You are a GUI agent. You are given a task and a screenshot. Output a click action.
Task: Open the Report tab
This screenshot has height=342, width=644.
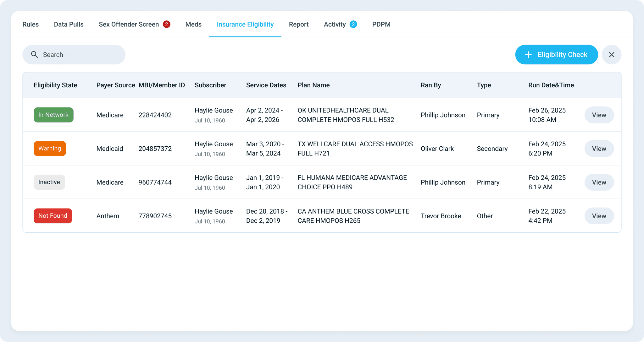[299, 24]
